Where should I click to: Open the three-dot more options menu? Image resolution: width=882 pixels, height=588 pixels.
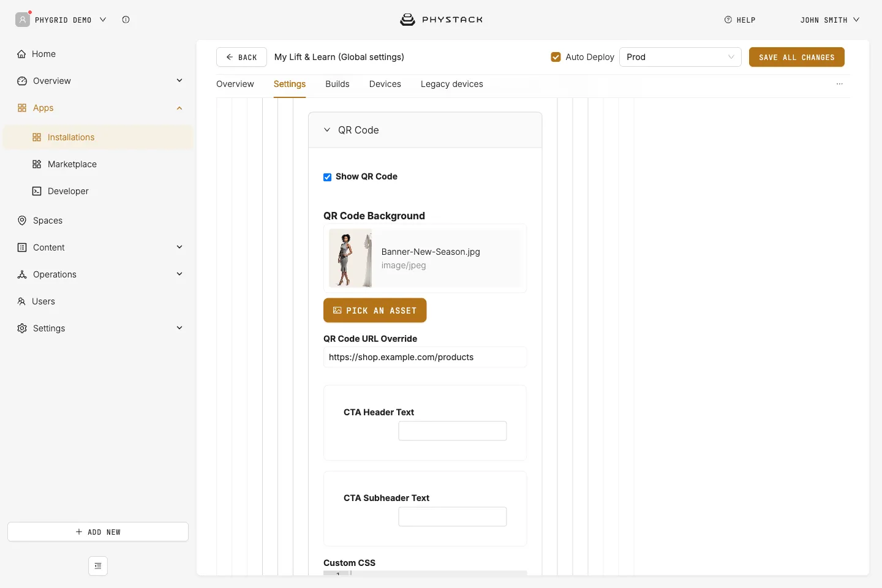840,84
